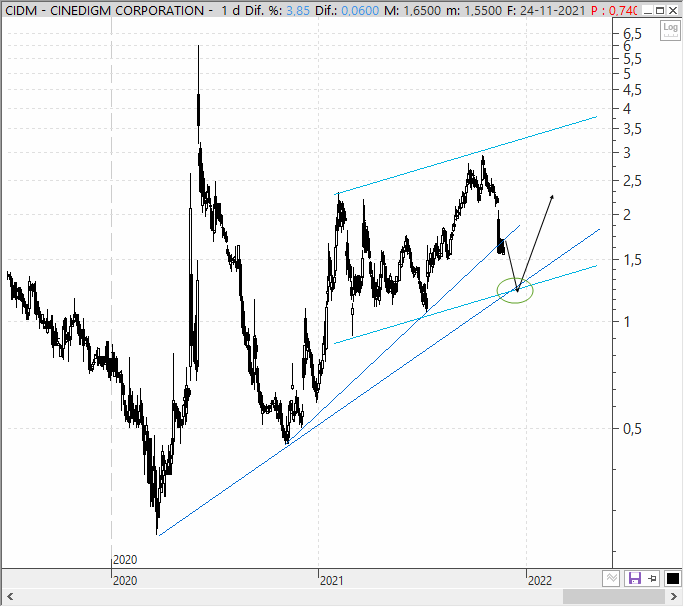Click the price axis label 2
The height and width of the screenshot is (607, 684).
click(x=627, y=215)
